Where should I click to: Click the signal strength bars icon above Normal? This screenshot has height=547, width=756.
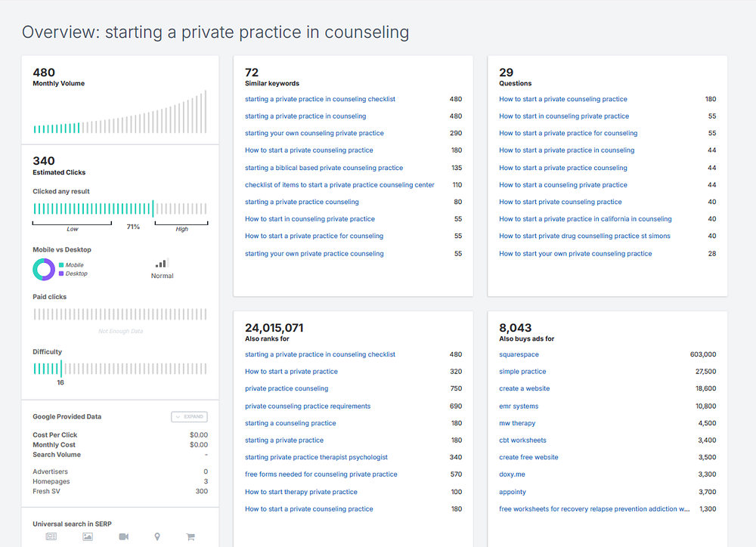[x=162, y=263]
